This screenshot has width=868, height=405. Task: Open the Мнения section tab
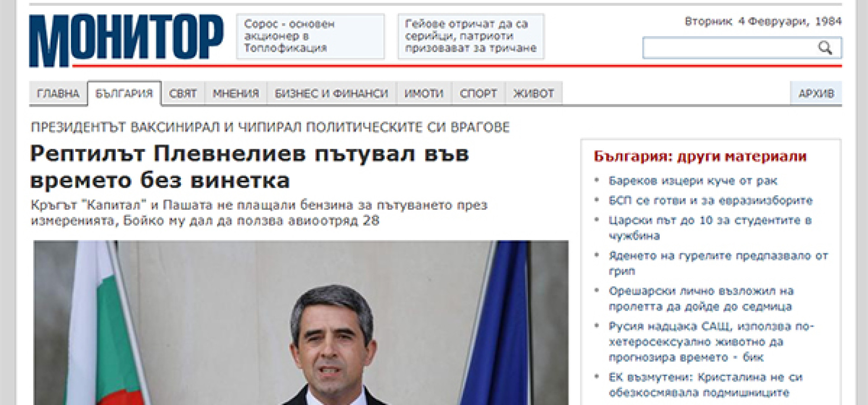[x=236, y=94]
